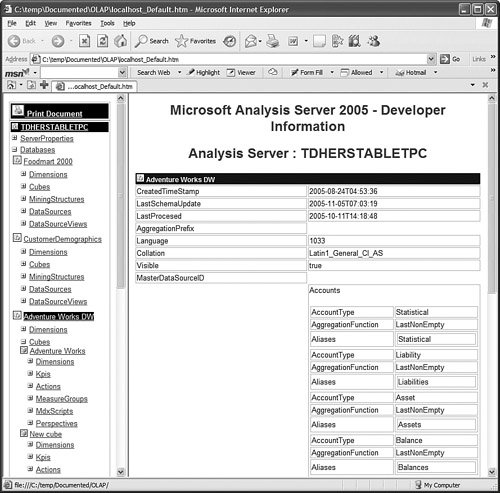Screen dimensions: 500x493
Task: Open the Tools menu
Action: (x=107, y=23)
